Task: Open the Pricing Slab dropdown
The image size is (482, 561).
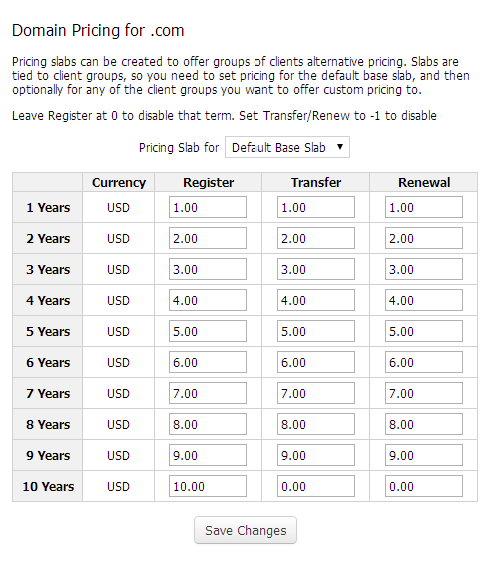Action: (287, 147)
